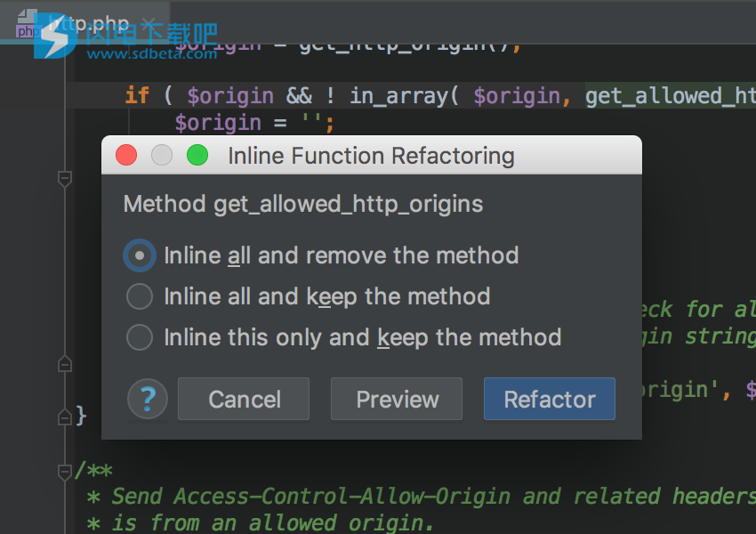The image size is (756, 534).
Task: Cancel the inline refactoring dialog
Action: point(244,399)
